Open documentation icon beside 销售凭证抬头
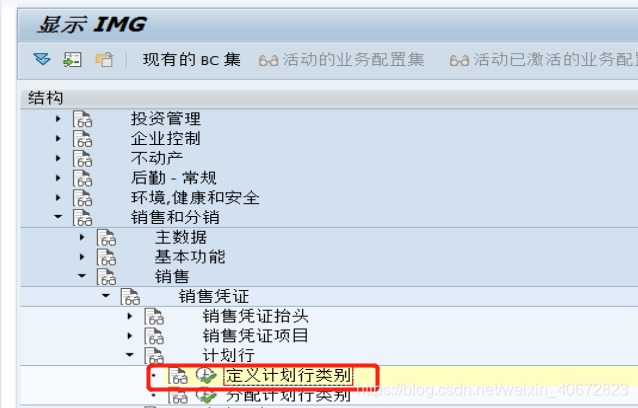Image resolution: width=638 pixels, height=408 pixels. tap(154, 316)
